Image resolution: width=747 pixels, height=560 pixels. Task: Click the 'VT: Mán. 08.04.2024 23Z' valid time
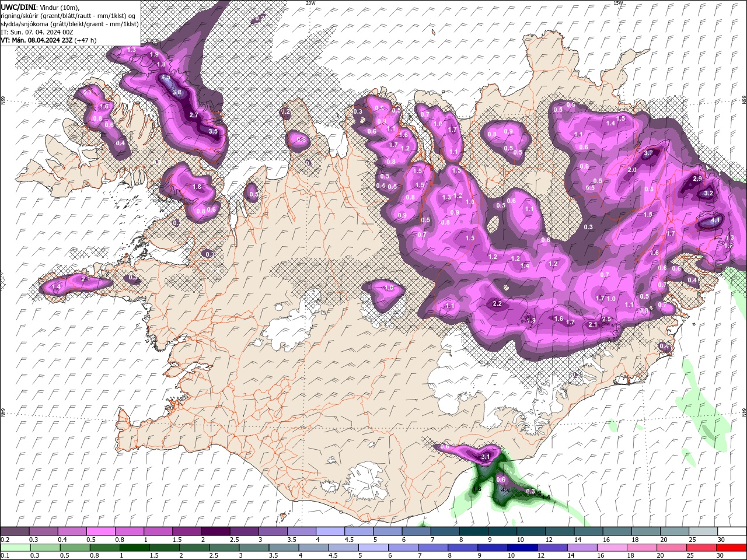(36, 40)
